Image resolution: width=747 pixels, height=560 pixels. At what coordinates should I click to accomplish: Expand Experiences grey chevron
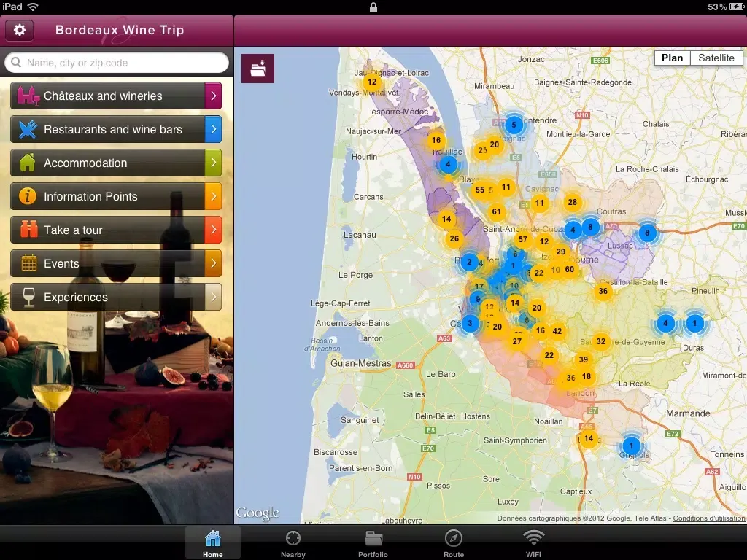tap(213, 297)
